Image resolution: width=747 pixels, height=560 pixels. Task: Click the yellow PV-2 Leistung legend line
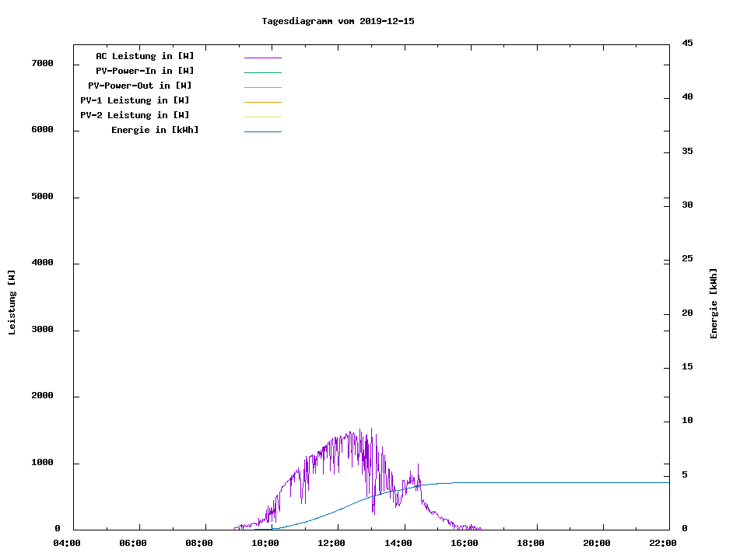coord(262,117)
